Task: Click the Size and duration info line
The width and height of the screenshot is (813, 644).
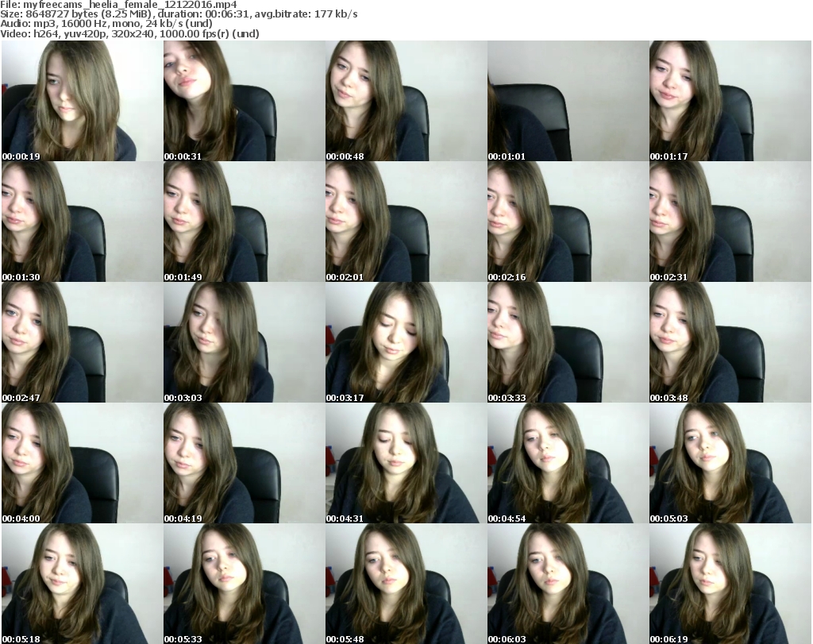Action: point(179,14)
